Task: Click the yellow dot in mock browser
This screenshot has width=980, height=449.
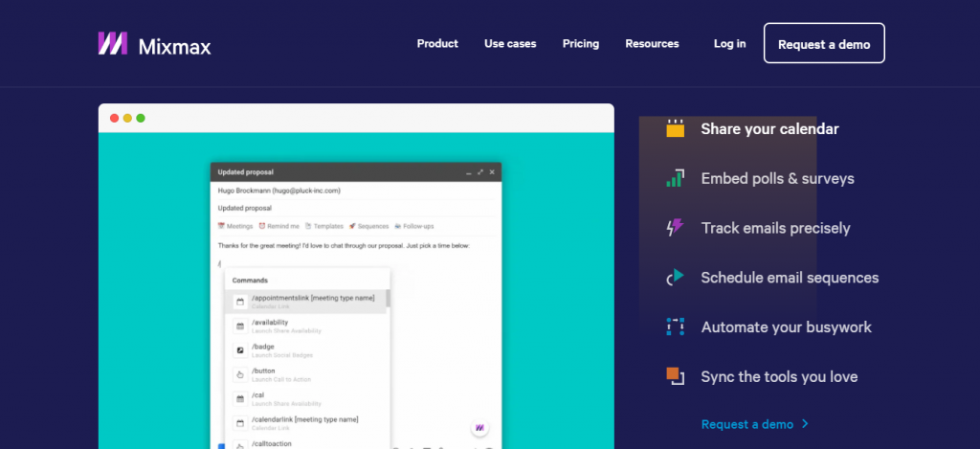Action: (127, 118)
